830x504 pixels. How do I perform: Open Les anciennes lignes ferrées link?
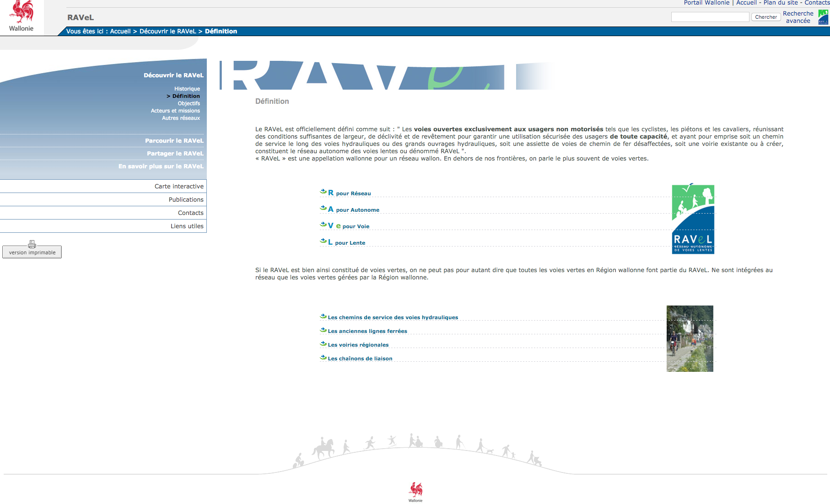click(x=367, y=331)
